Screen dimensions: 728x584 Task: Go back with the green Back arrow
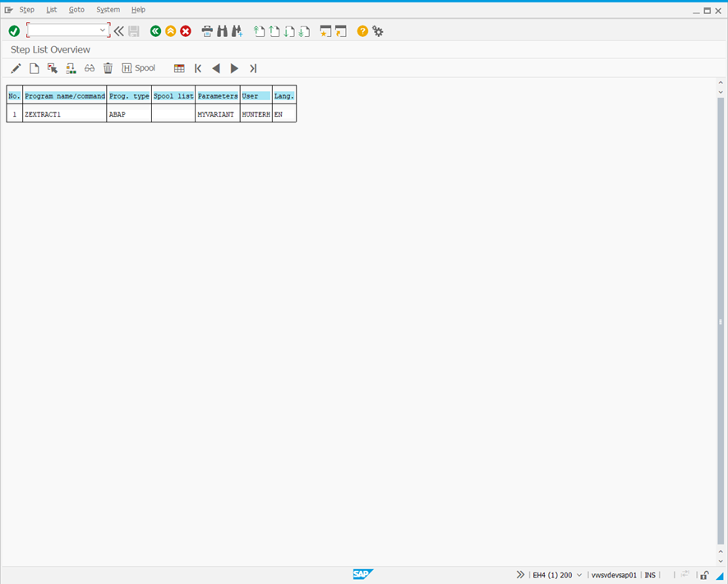coord(155,30)
